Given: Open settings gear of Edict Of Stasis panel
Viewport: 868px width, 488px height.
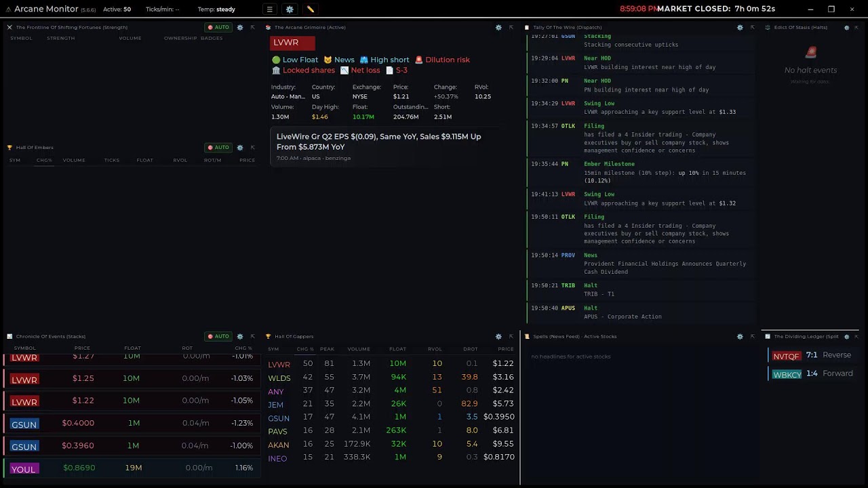Looking at the screenshot, I should [846, 27].
